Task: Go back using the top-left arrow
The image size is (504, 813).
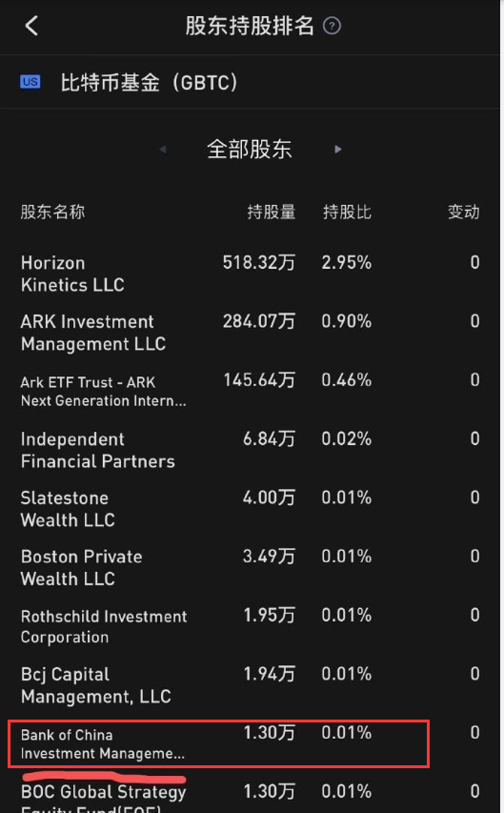Action: (31, 26)
